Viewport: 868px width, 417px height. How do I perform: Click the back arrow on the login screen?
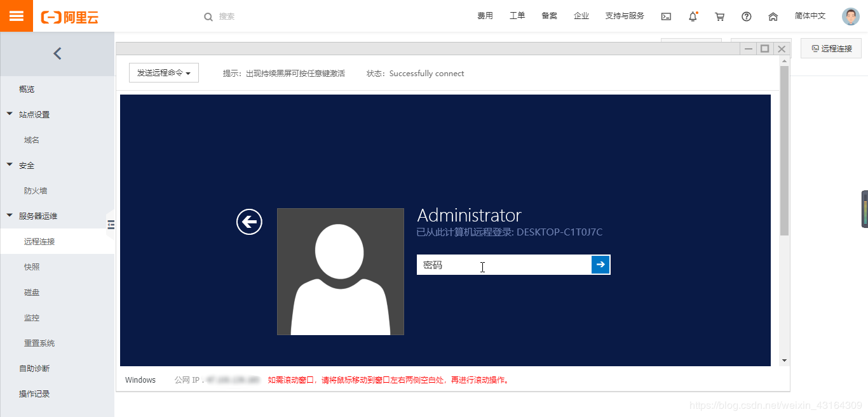pyautogui.click(x=249, y=222)
